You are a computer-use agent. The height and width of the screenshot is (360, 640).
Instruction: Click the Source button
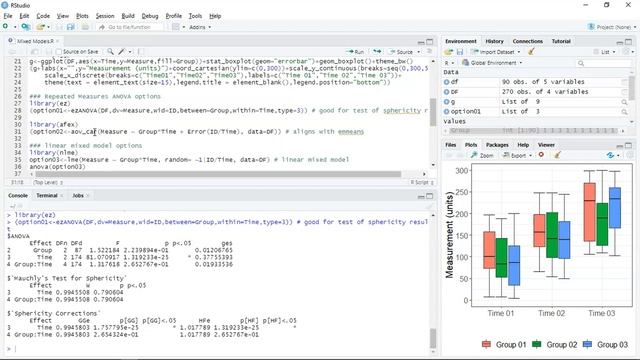click(401, 52)
